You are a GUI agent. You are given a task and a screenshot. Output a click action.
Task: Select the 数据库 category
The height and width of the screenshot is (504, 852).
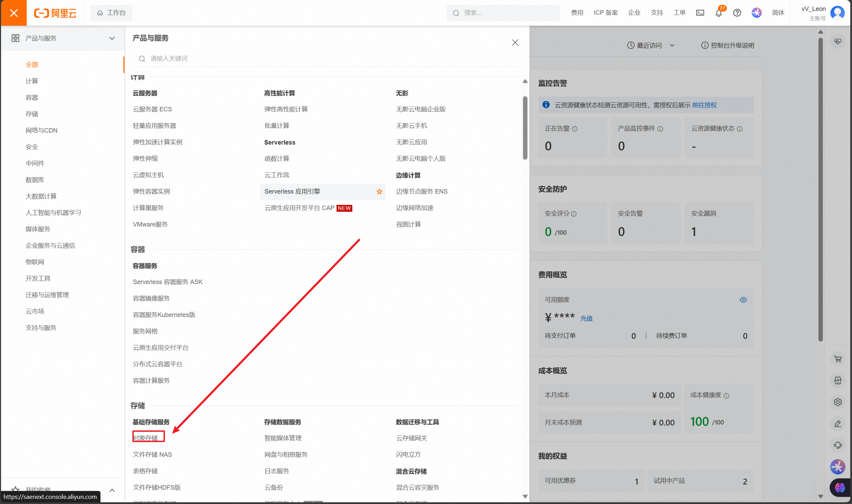[x=35, y=180]
